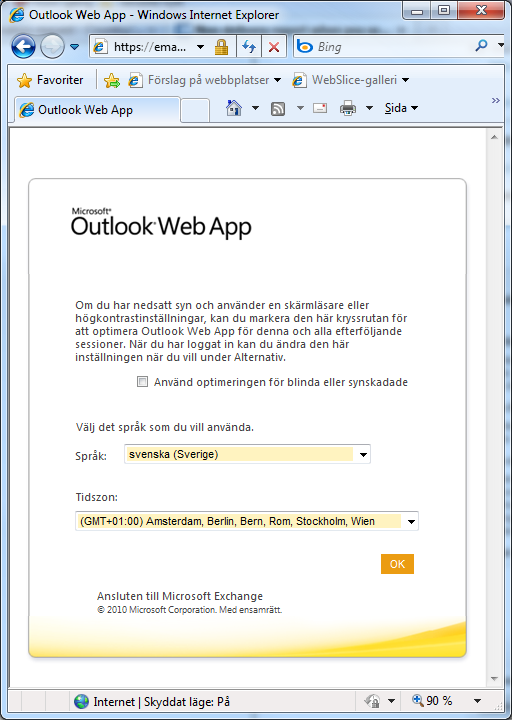The width and height of the screenshot is (512, 720).
Task: Click the 90 % zoom level button
Action: pyautogui.click(x=432, y=701)
